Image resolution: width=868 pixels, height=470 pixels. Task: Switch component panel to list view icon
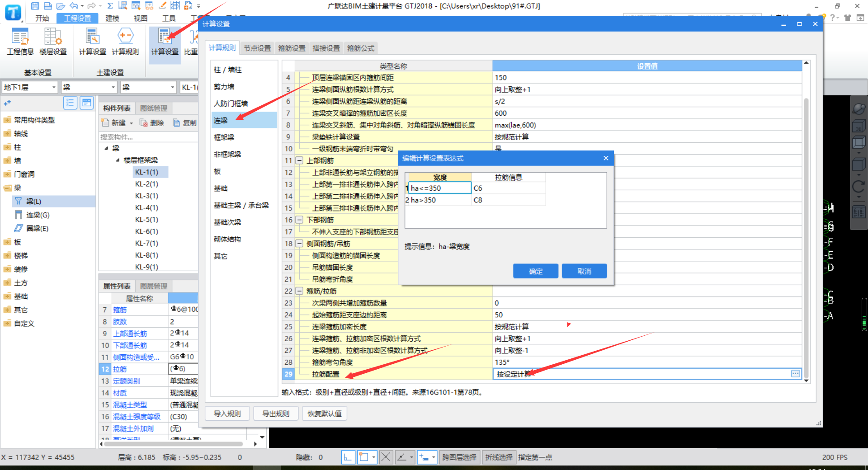point(70,103)
